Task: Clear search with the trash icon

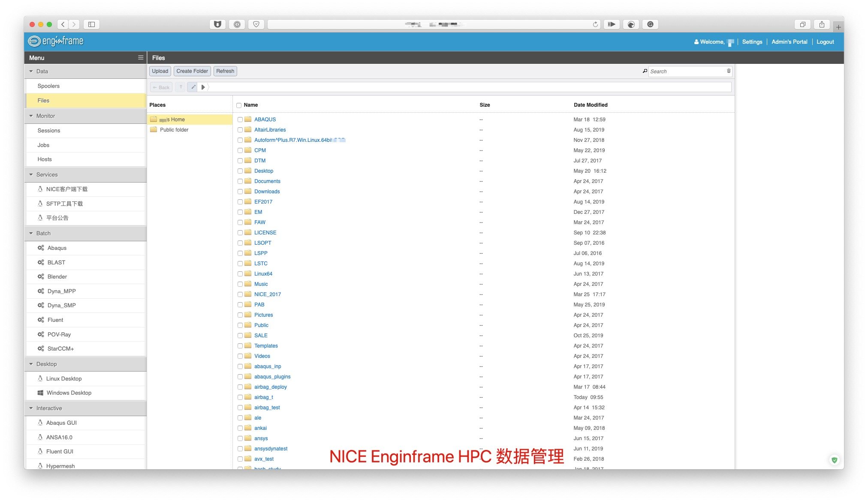Action: click(x=728, y=71)
